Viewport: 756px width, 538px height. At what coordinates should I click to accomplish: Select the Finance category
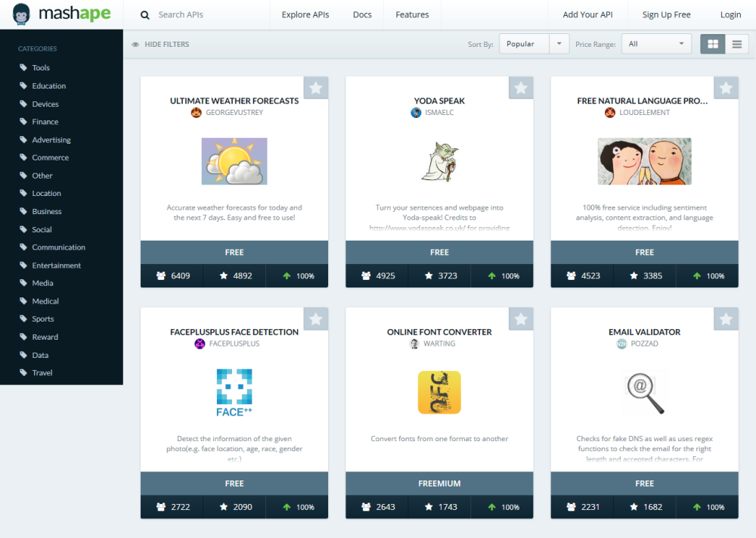45,122
